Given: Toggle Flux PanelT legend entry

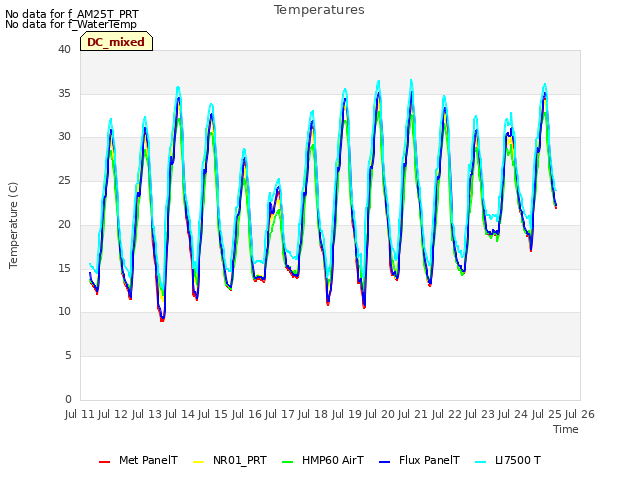Looking at the screenshot, I should [420, 460].
